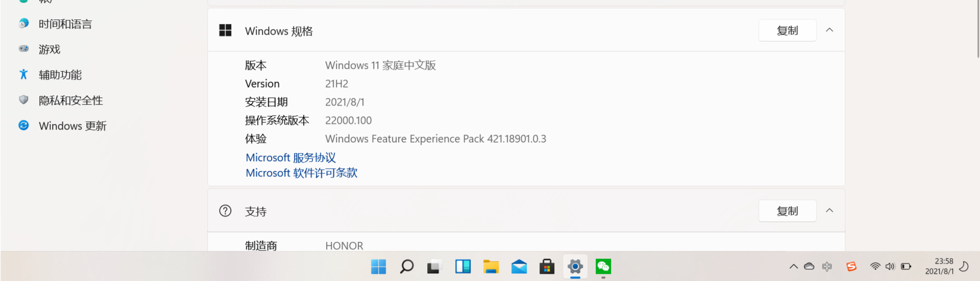Open Task View on taskbar
Image resolution: width=980 pixels, height=281 pixels.
[x=434, y=267]
